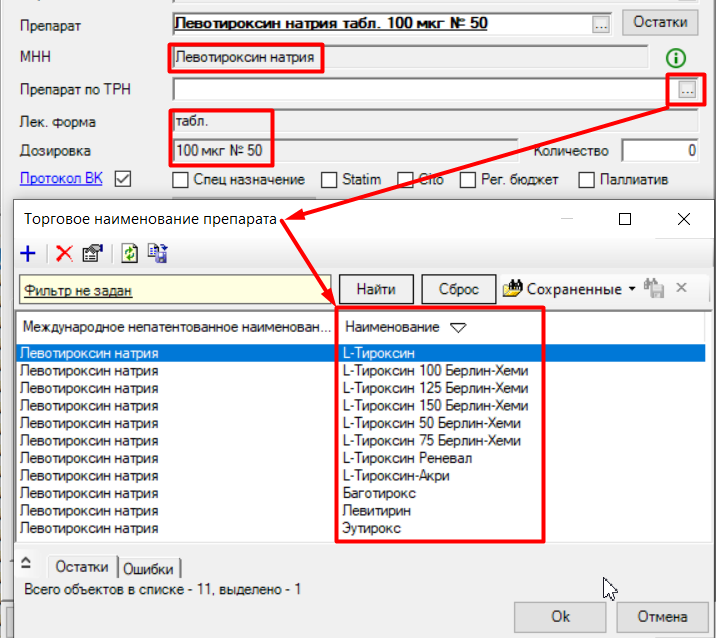The image size is (716, 638).
Task: Open the Сохраненные saved filters folder icon
Action: 513,289
